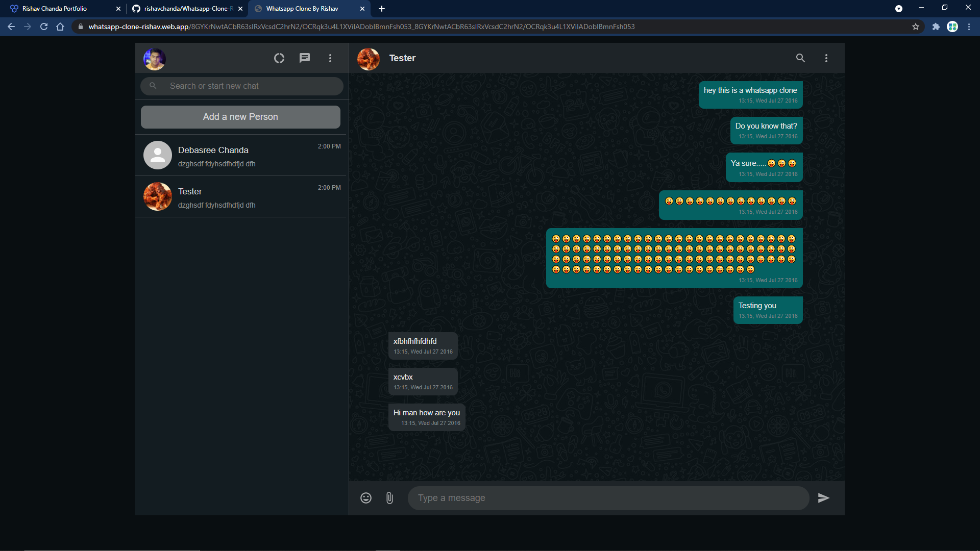Open new chat message icon

coord(304,58)
